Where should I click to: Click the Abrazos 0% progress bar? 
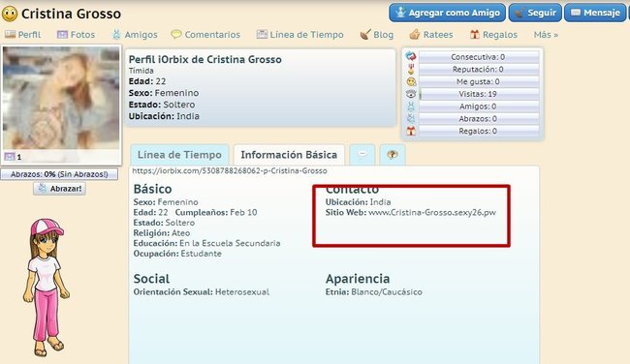tap(59, 174)
